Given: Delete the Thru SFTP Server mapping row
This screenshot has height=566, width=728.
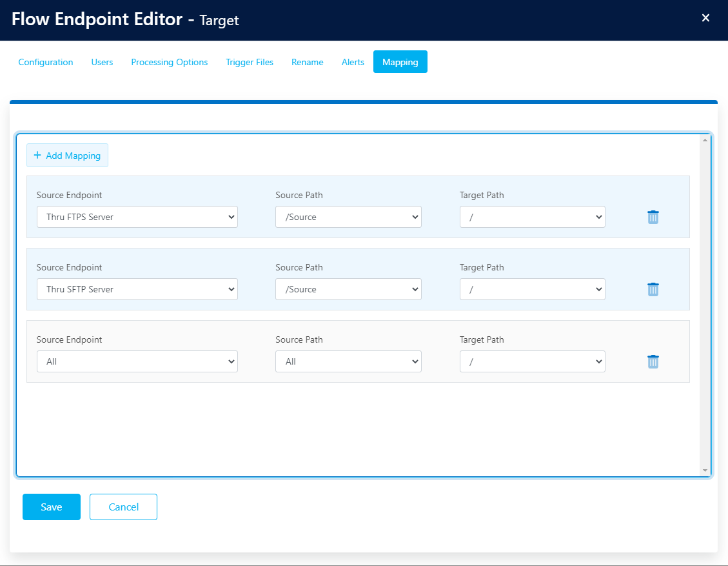Looking at the screenshot, I should [x=653, y=289].
